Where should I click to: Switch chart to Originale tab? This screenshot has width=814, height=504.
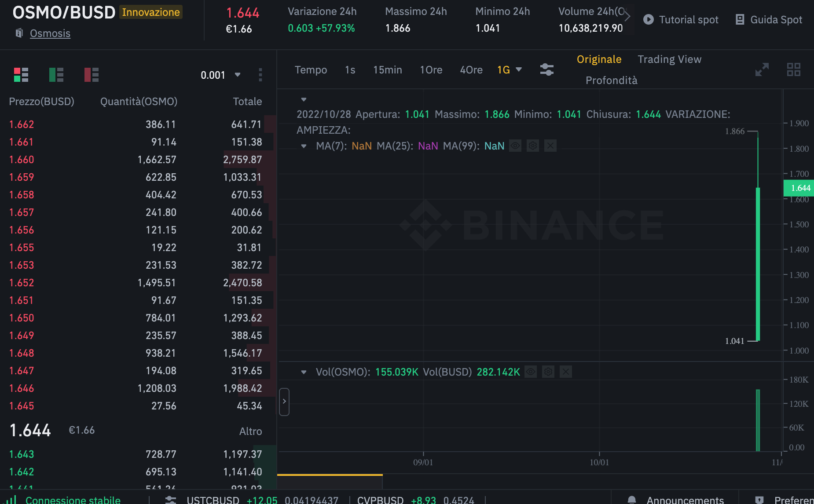599,59
